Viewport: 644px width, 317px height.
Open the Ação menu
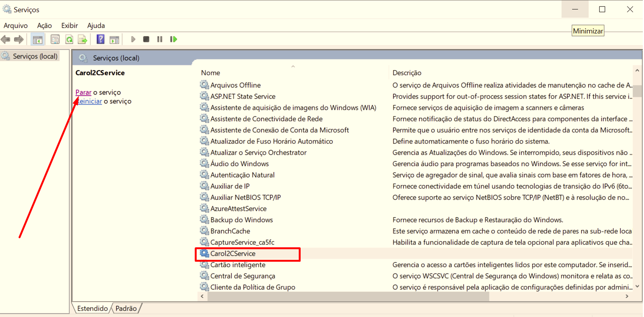tap(44, 25)
